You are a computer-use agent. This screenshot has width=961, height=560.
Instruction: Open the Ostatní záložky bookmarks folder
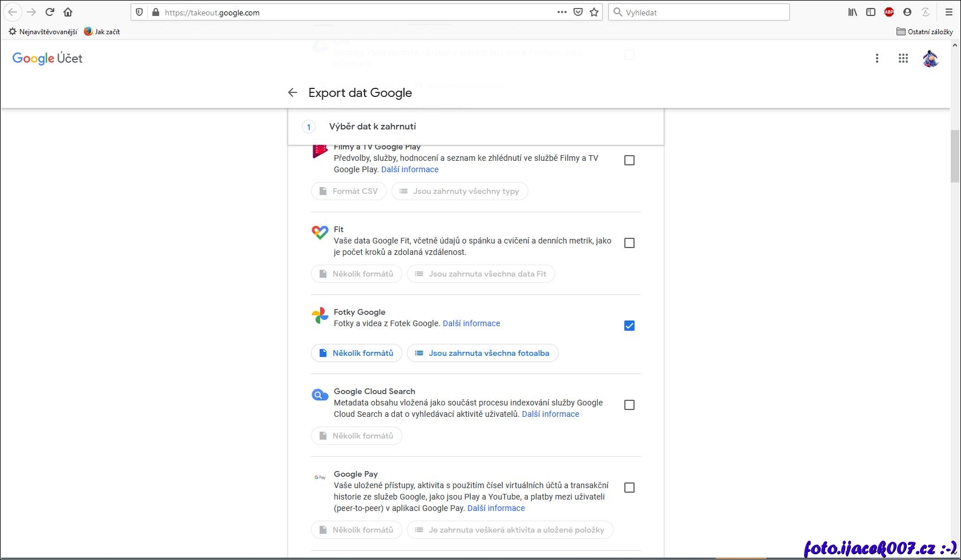click(924, 32)
